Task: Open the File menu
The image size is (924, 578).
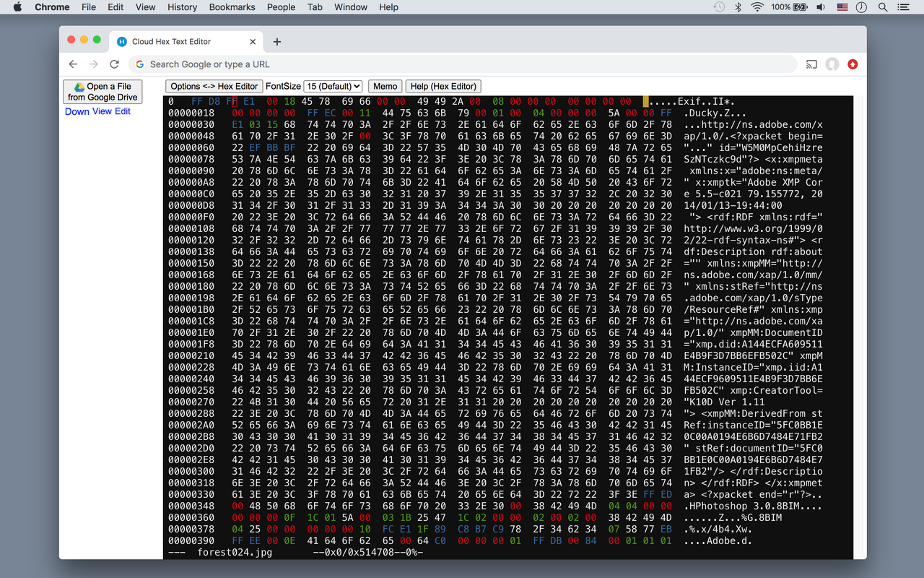Action: (88, 7)
